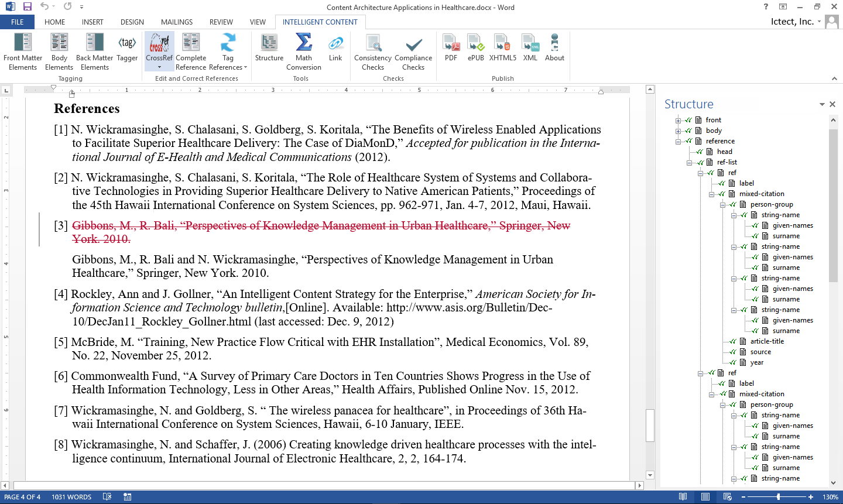Click macro recording icon in status bar
The height and width of the screenshot is (504, 843).
coord(128,497)
